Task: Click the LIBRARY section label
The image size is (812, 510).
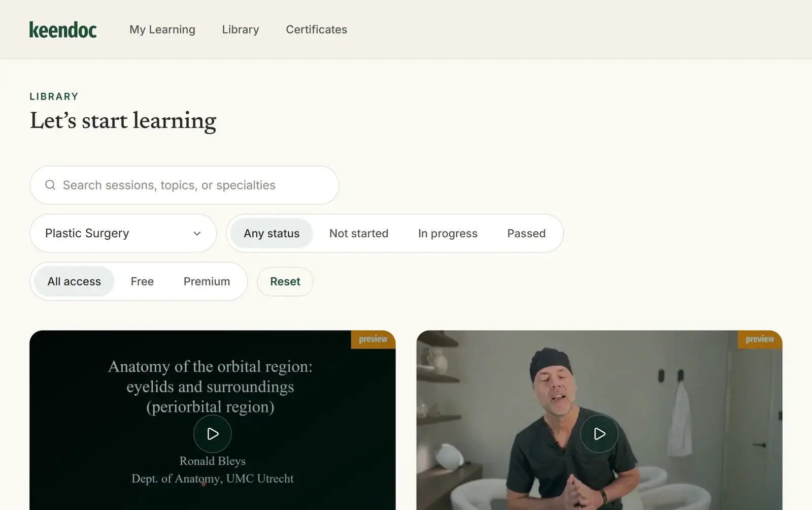Action: 54,97
